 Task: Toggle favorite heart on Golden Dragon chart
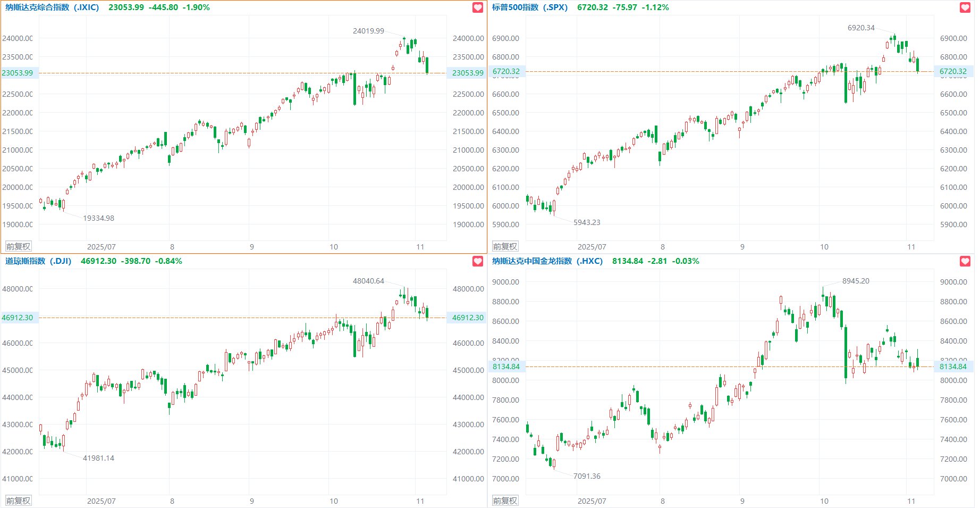965,261
